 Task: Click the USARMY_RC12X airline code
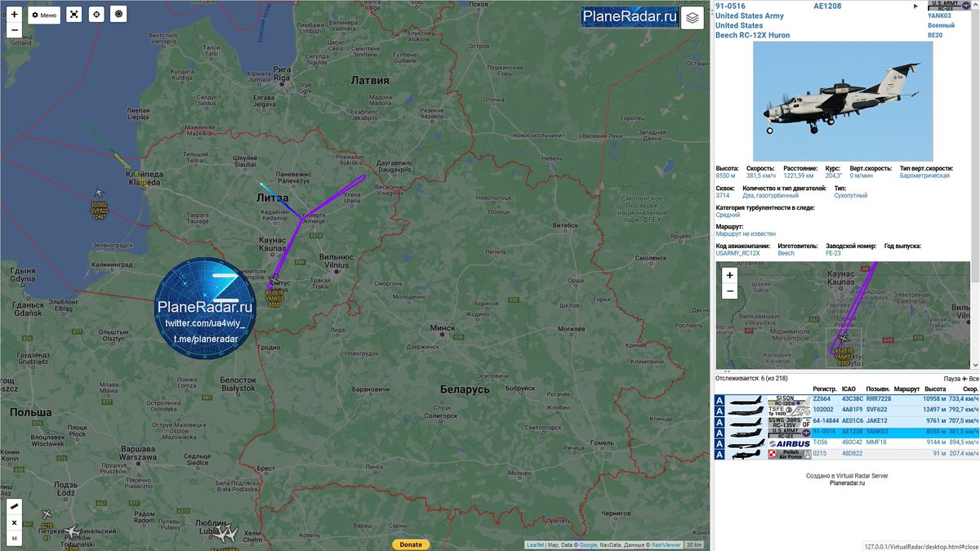click(737, 253)
